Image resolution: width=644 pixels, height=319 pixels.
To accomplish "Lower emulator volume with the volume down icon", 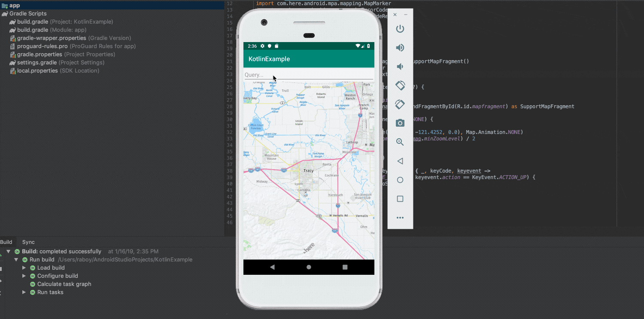I will (400, 67).
